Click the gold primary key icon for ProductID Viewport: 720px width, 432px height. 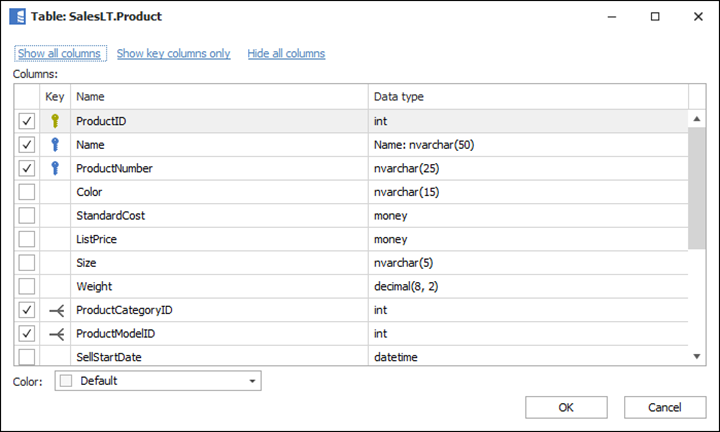point(56,121)
